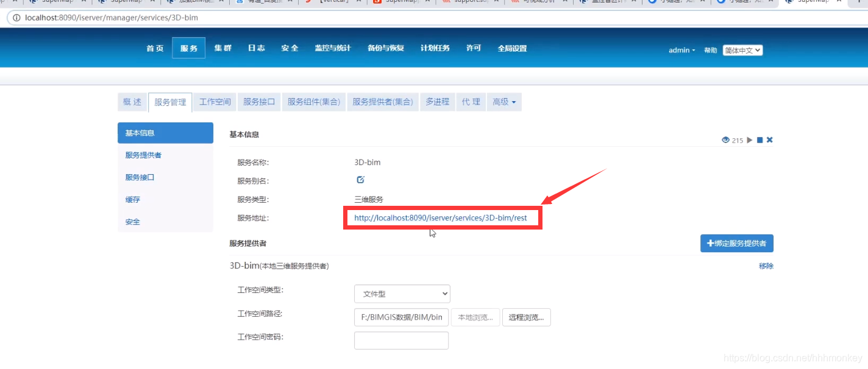The image size is (868, 369).
Task: Open the 简体中文 language selector
Action: [x=742, y=51]
